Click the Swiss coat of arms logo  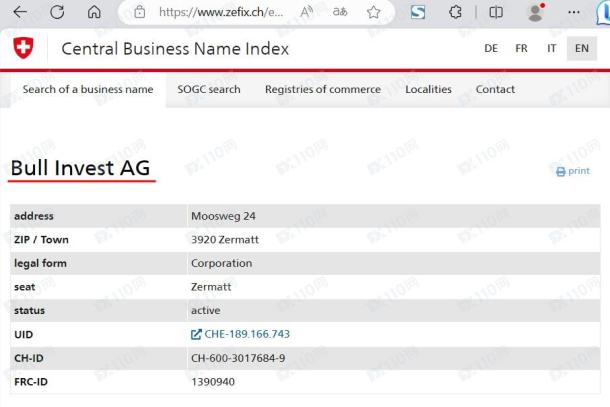(23, 48)
